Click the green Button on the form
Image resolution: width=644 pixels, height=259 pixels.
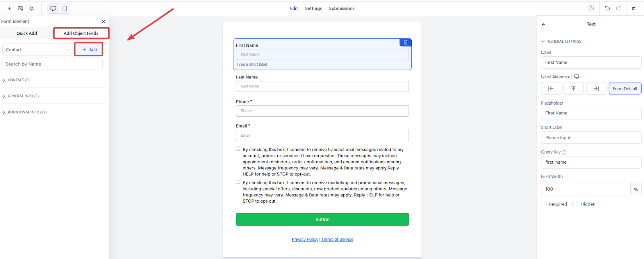pyautogui.click(x=322, y=219)
